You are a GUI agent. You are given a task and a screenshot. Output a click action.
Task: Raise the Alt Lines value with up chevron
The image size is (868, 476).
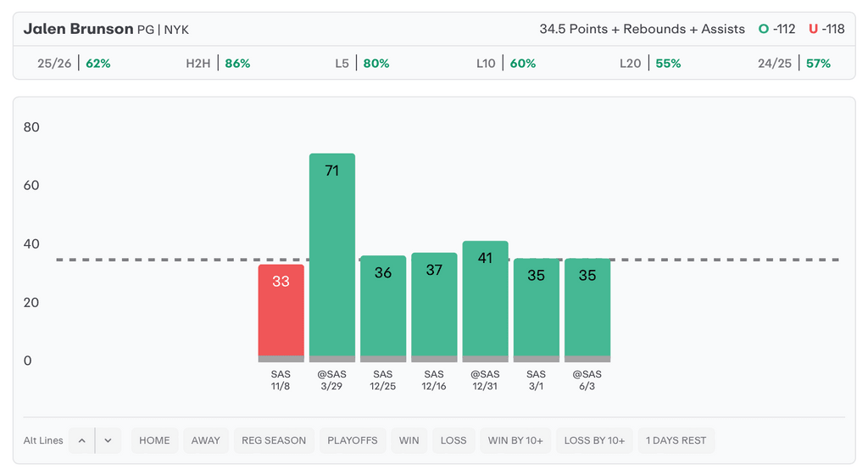tap(82, 440)
